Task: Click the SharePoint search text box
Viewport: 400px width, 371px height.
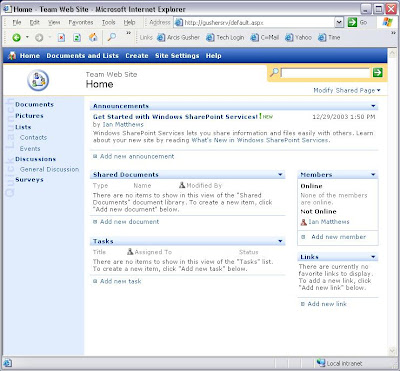Action: pyautogui.click(x=325, y=73)
